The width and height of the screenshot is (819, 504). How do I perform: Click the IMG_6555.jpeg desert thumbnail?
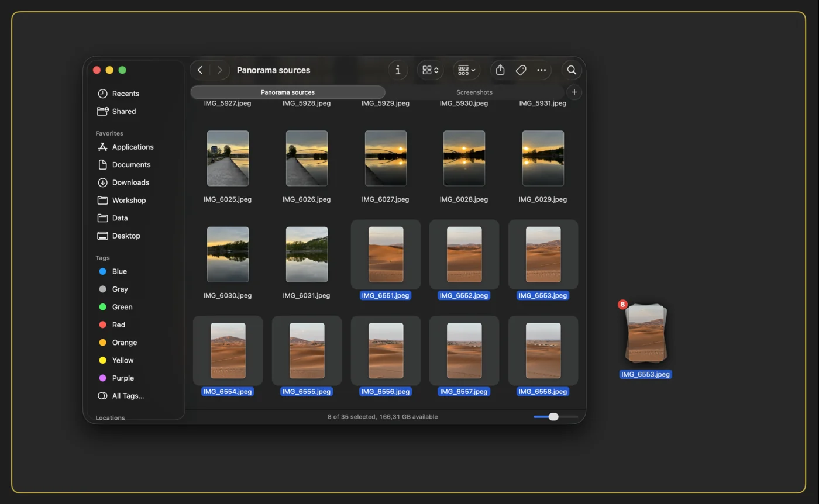tap(307, 351)
